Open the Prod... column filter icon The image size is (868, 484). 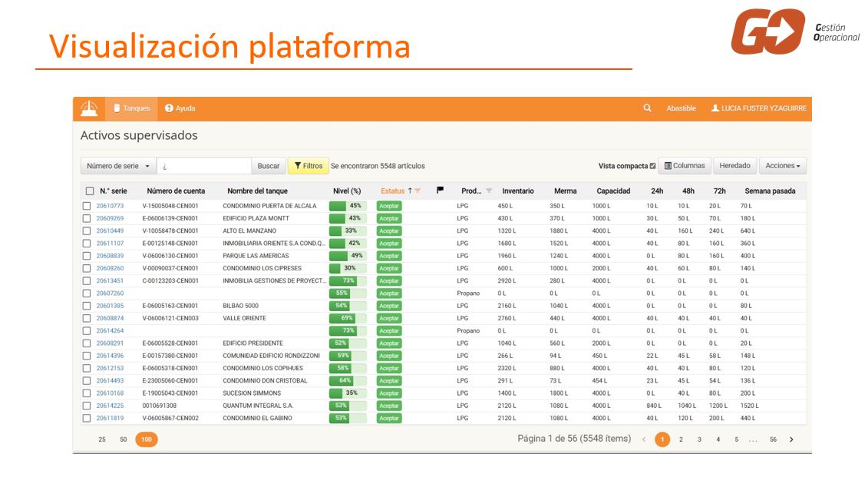[x=489, y=191]
